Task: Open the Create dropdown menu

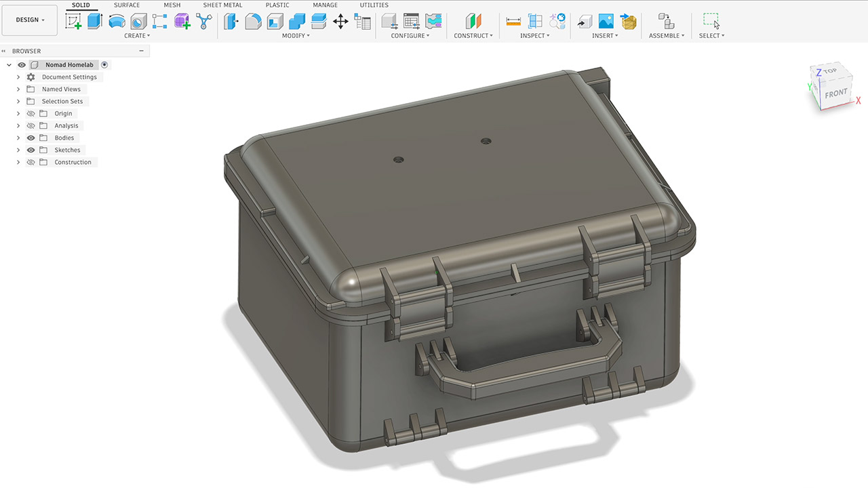Action: (x=137, y=36)
